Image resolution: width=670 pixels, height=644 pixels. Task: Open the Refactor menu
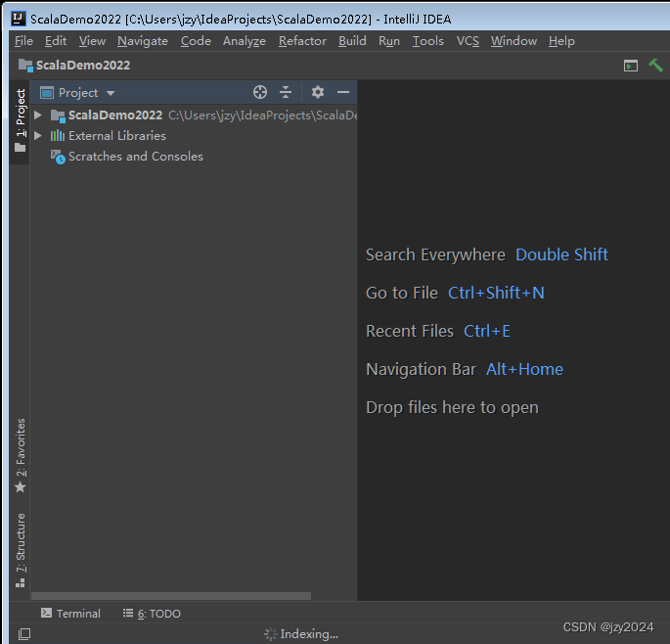coord(302,41)
